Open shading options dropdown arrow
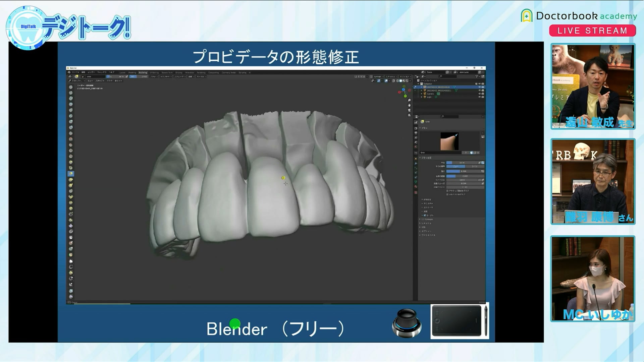Screen dimensions: 644x362 (x=410, y=81)
